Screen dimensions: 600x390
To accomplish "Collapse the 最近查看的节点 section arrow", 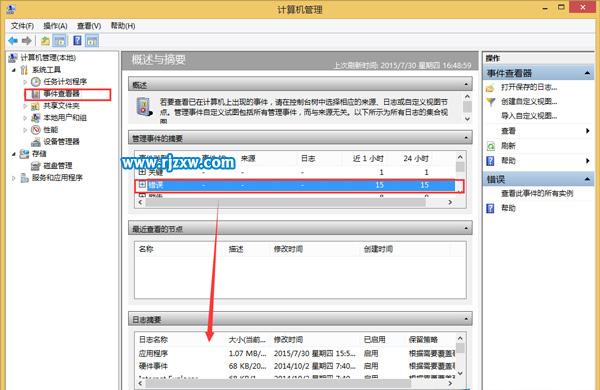I will pos(466,228).
